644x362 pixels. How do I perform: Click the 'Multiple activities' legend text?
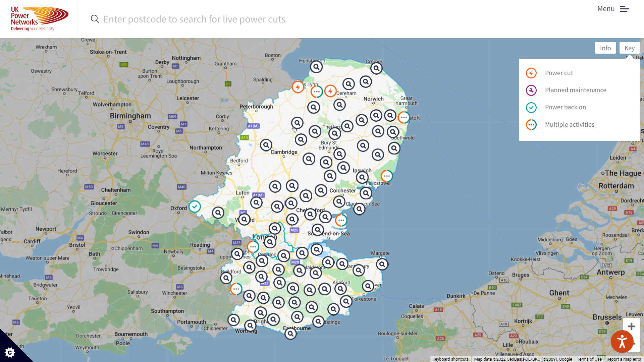click(x=570, y=124)
